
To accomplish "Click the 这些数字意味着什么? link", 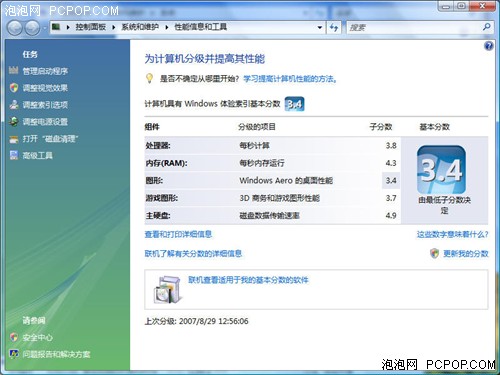I will coord(452,234).
